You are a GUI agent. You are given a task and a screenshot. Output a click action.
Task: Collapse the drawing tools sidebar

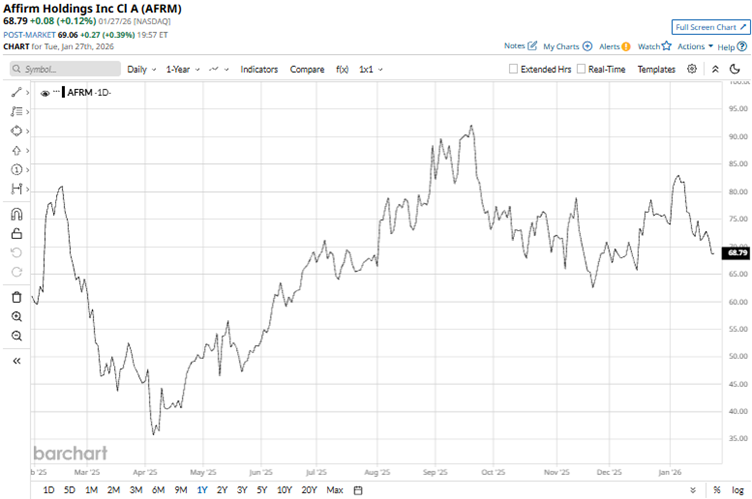[x=16, y=361]
